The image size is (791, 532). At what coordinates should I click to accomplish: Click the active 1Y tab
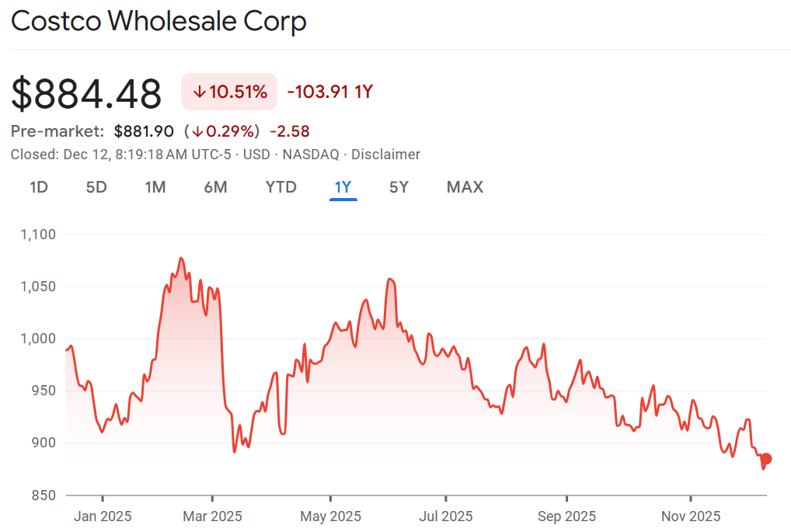click(x=343, y=187)
